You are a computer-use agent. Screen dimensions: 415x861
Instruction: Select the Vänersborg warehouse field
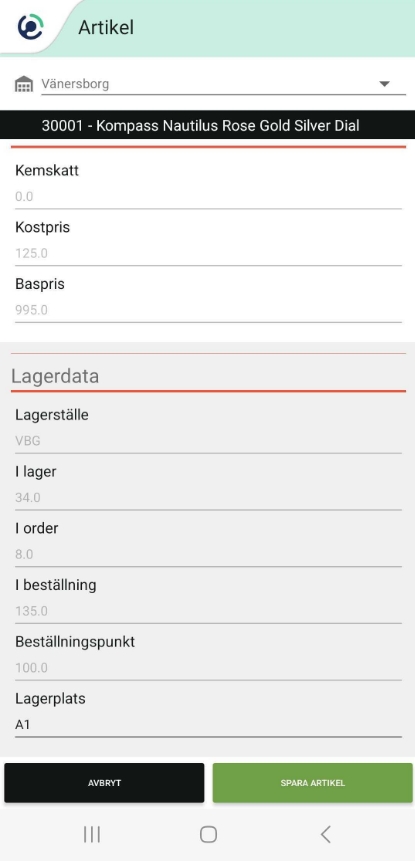pyautogui.click(x=223, y=84)
